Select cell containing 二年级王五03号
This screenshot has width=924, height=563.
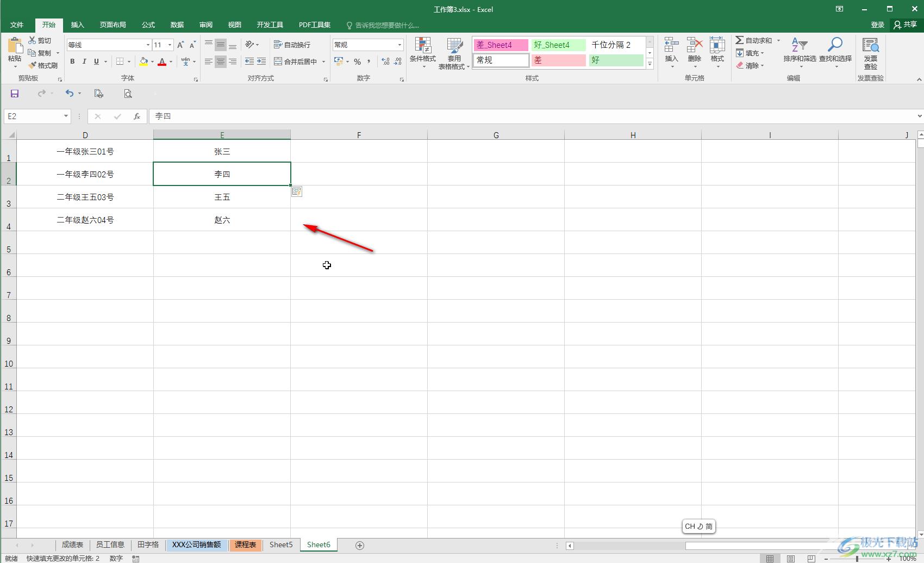[x=85, y=197]
